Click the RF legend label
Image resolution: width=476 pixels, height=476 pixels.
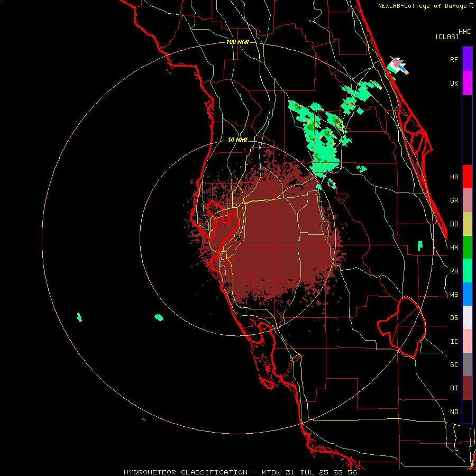coord(454,59)
